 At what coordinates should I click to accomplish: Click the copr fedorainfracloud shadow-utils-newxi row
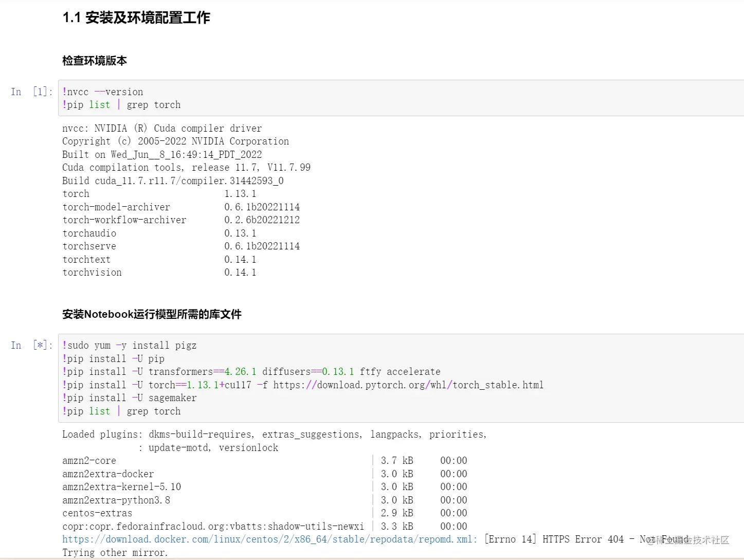point(265,526)
